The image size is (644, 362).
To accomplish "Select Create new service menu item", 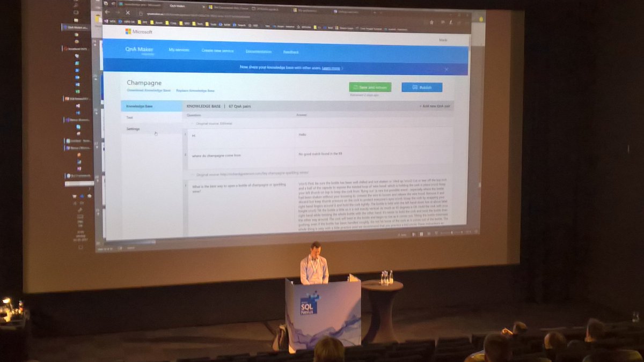I will pyautogui.click(x=217, y=50).
